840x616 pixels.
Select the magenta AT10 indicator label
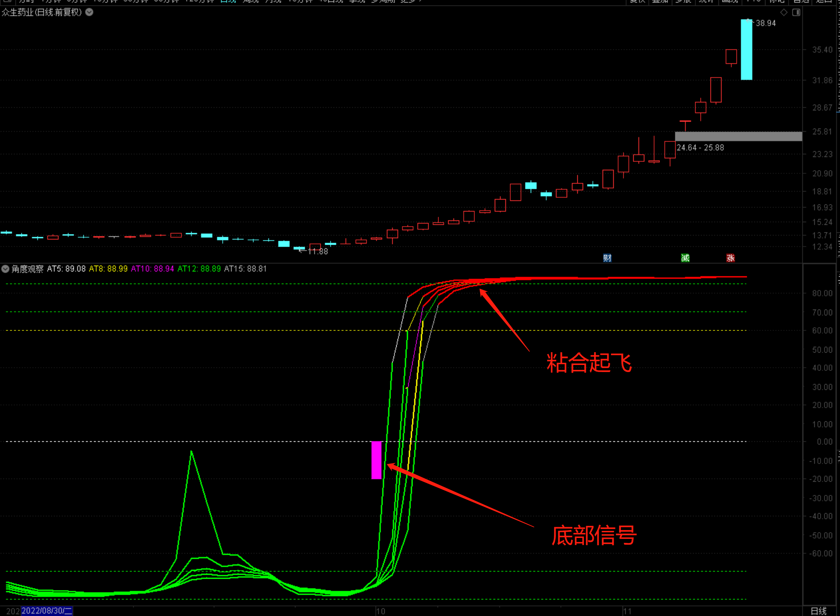(152, 269)
